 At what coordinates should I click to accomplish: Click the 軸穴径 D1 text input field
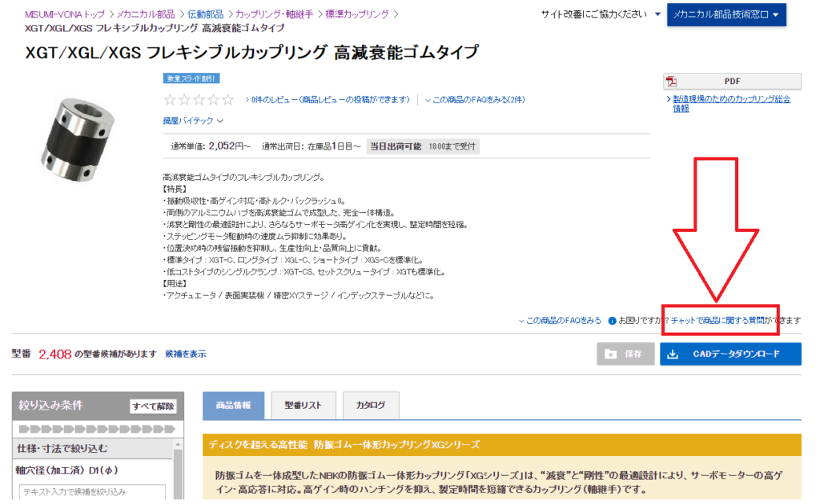click(90, 492)
